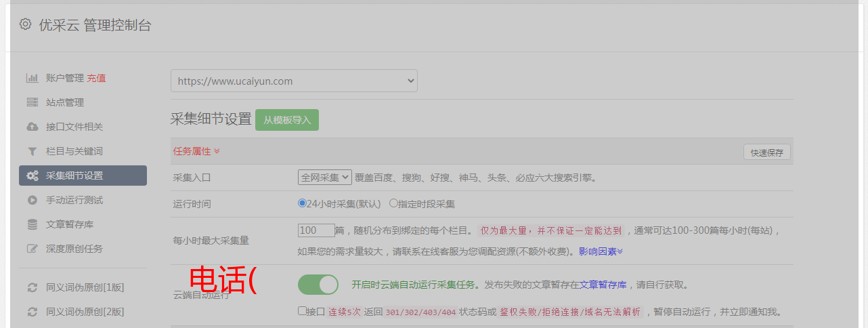This screenshot has width=868, height=328.
Task: Click the 连续5次 highlighted text
Action: [x=345, y=312]
